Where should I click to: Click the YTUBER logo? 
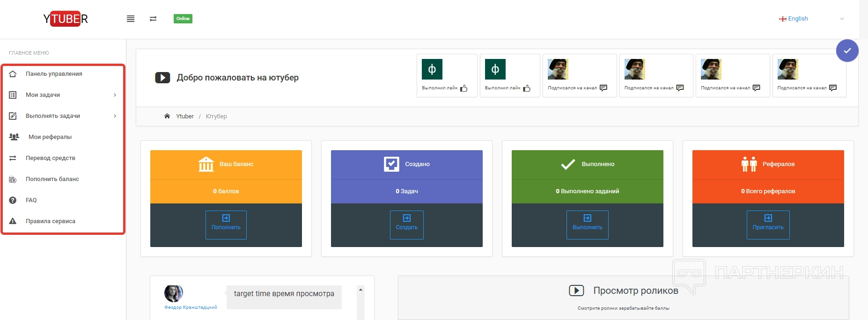66,19
